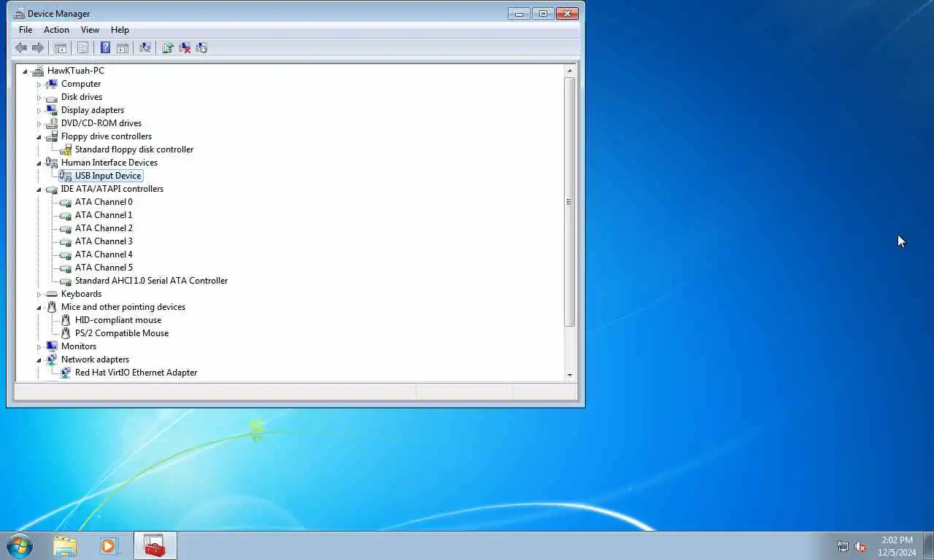Viewport: 934px width, 560px height.
Task: Click the DVD/CD-ROM drives icon
Action: tap(51, 123)
